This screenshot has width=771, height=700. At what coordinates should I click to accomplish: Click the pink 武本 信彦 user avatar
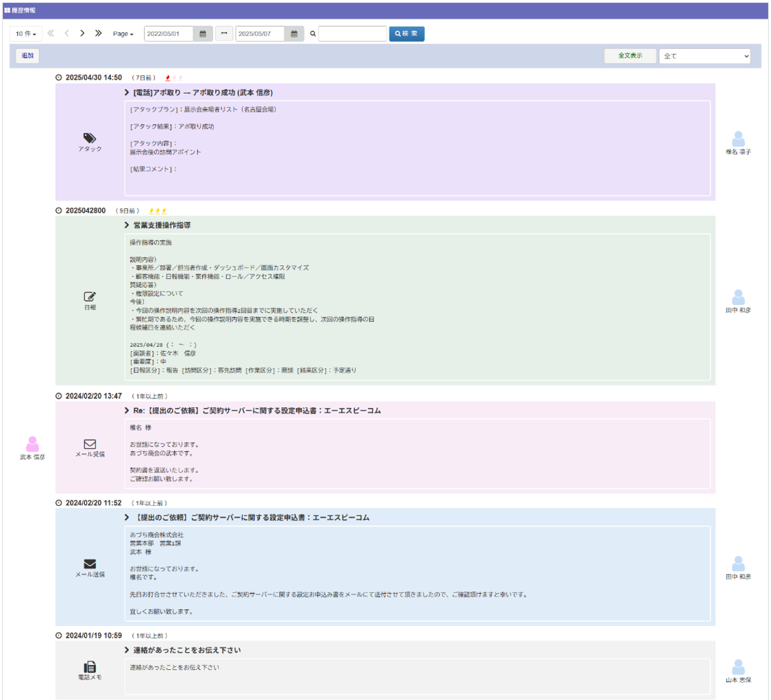[x=32, y=444]
